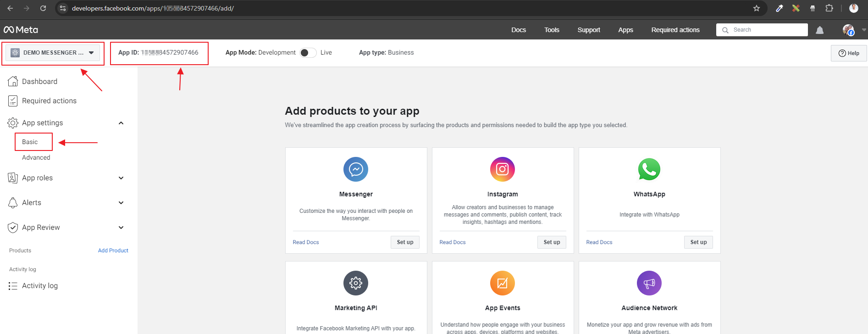The height and width of the screenshot is (334, 868).
Task: Bookmark this page with star icon
Action: 757,8
